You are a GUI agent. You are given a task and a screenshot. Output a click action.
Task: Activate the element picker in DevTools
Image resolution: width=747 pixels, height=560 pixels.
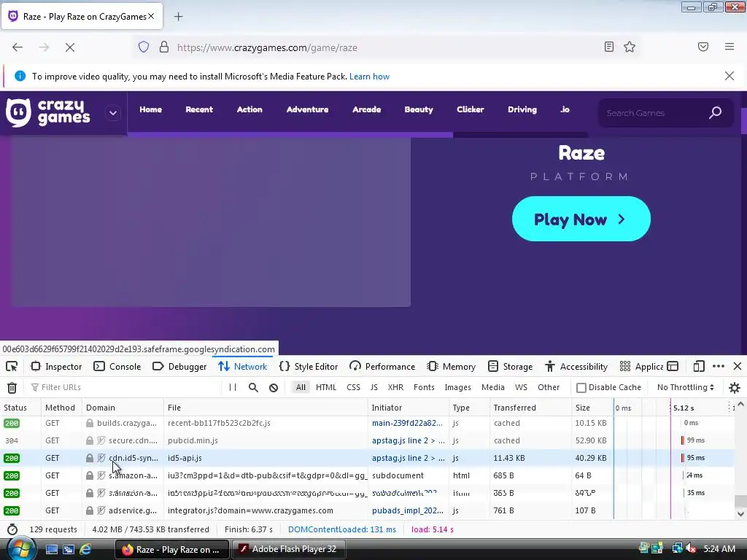pyautogui.click(x=12, y=366)
